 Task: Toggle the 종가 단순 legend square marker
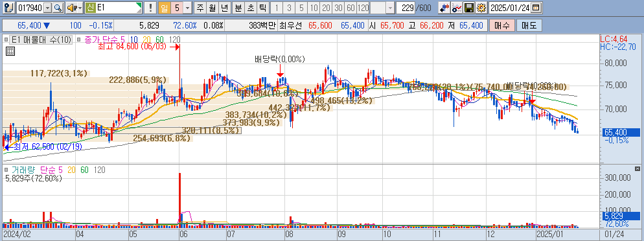(79, 40)
